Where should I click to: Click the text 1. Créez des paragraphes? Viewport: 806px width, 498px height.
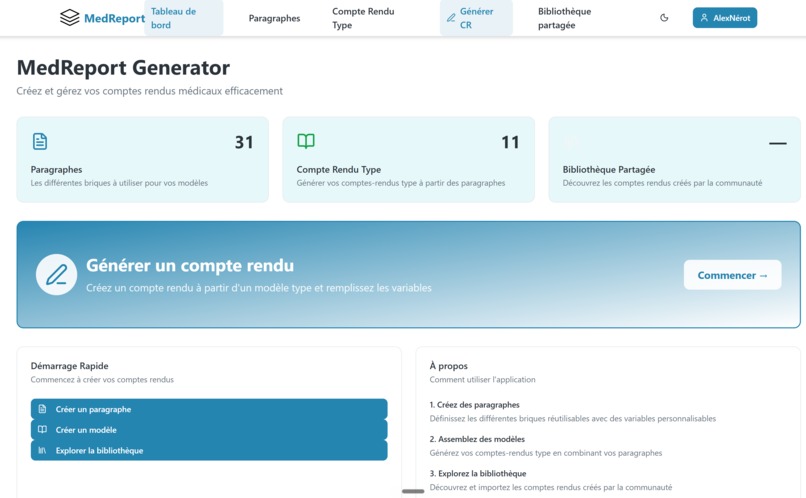[474, 405]
